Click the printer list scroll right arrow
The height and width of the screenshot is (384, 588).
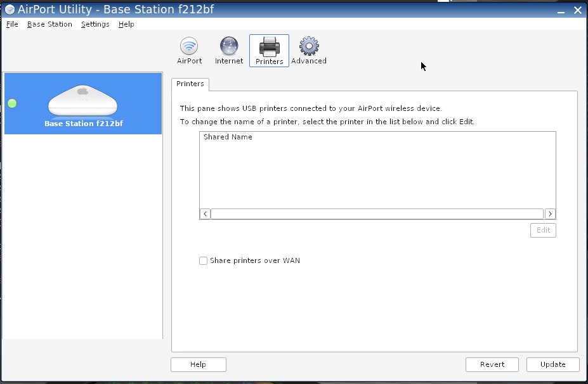550,214
